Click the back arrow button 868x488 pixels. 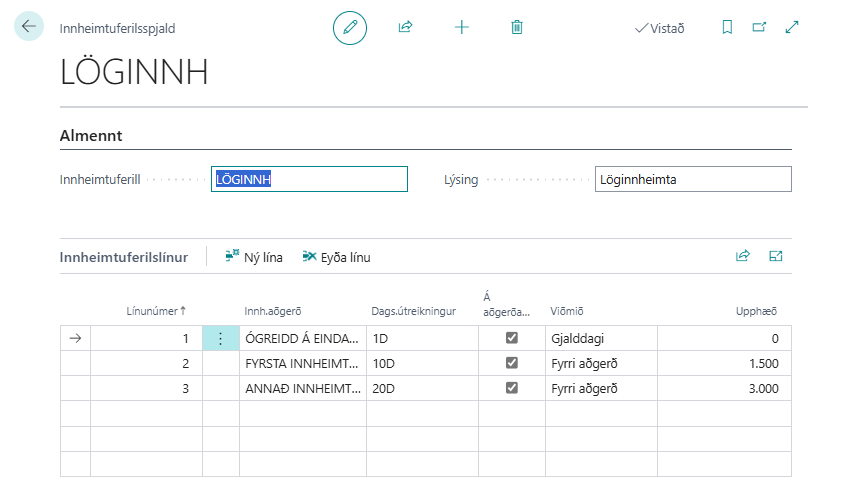pos(28,27)
